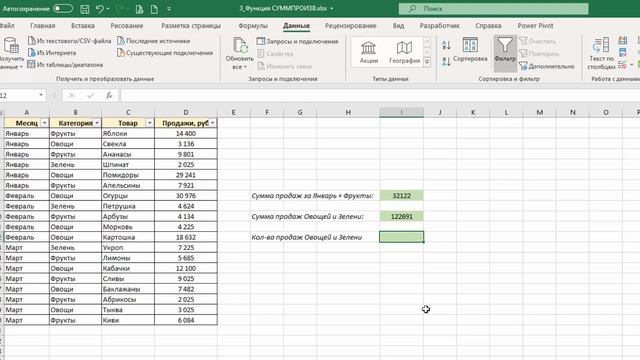This screenshot has width=640, height=360.
Task: Open the Сортировка dialog icon
Action: [x=470, y=45]
